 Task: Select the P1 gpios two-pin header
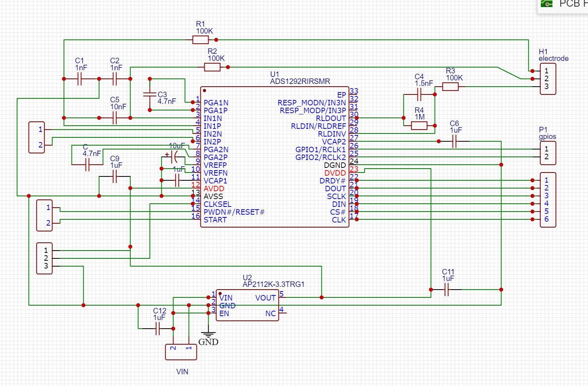coord(548,153)
